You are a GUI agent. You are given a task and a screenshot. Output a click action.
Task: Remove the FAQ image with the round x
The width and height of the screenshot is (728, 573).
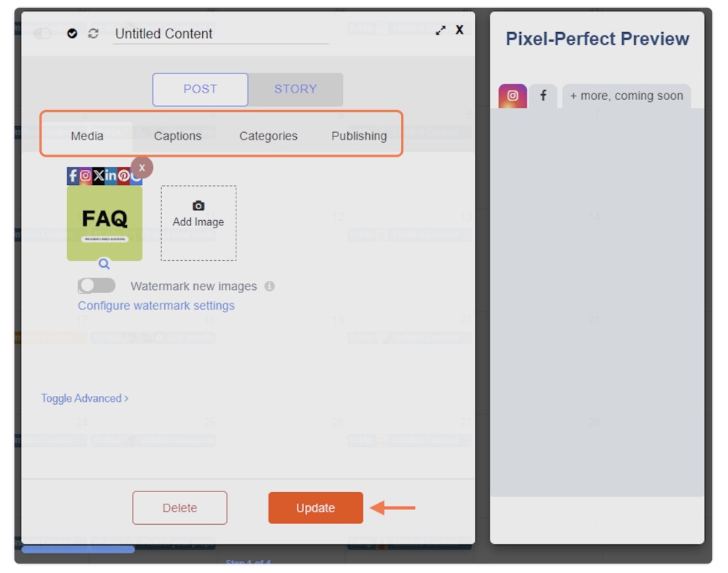142,168
